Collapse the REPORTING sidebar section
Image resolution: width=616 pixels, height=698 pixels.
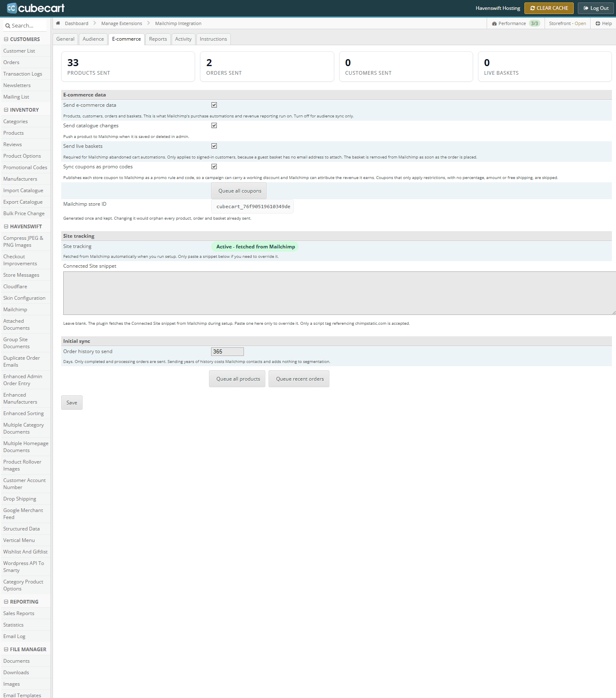pyautogui.click(x=6, y=602)
